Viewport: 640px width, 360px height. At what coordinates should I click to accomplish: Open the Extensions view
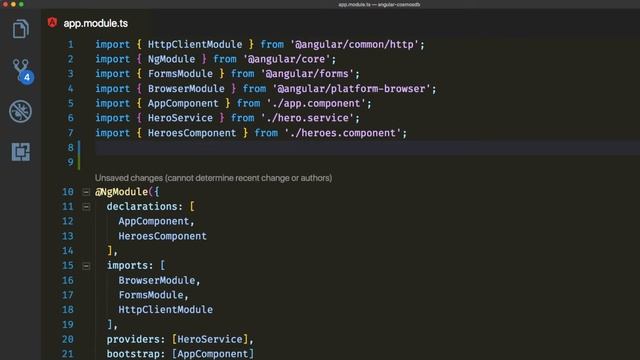coord(20,152)
